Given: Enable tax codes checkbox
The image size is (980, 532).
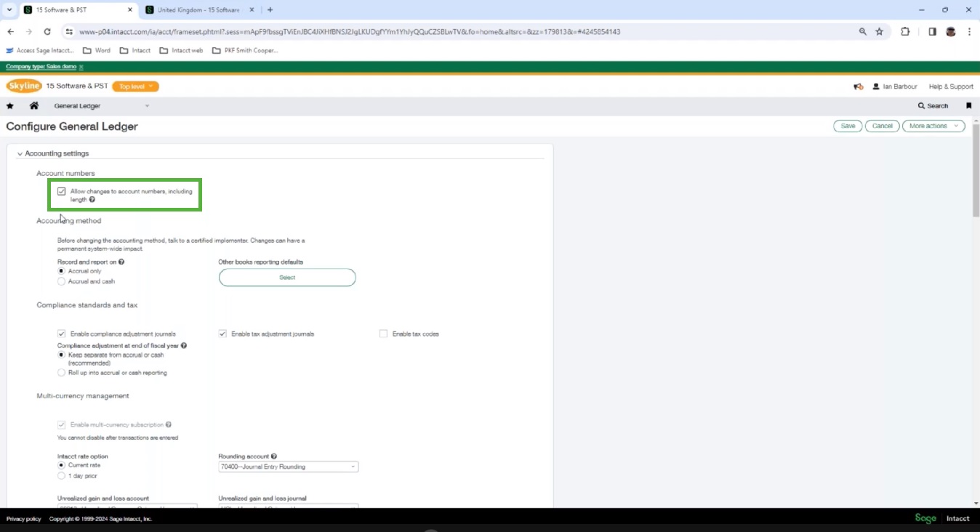Looking at the screenshot, I should pyautogui.click(x=383, y=334).
